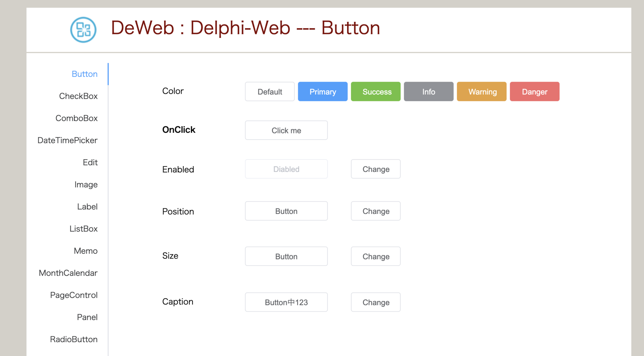Click the green Success button
The height and width of the screenshot is (356, 644).
[x=376, y=91]
